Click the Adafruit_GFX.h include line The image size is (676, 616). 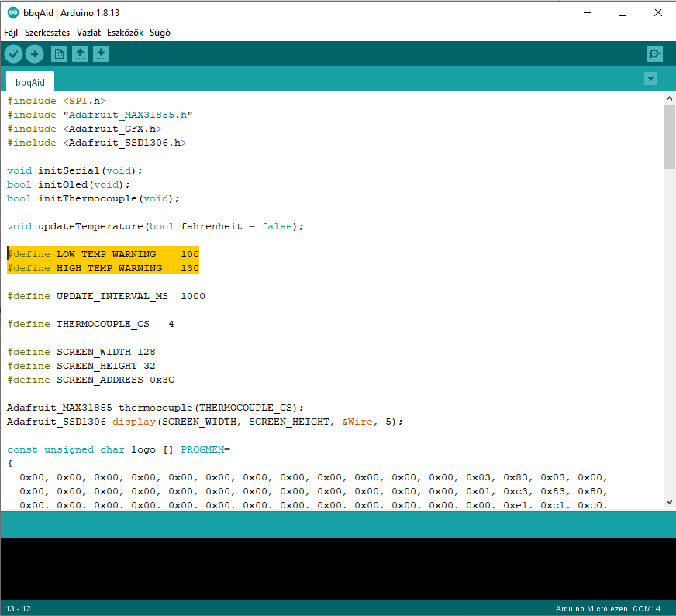[84, 129]
